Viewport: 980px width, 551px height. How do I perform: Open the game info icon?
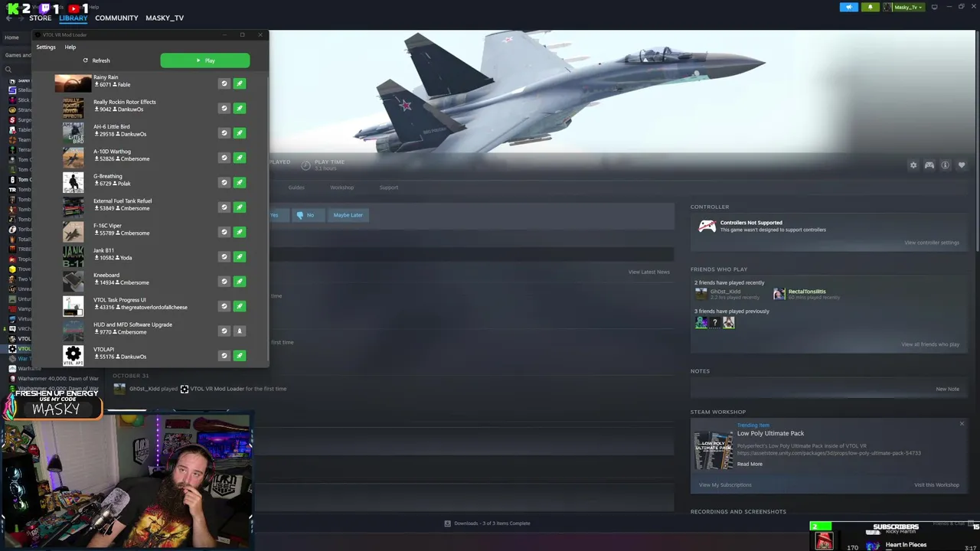[x=945, y=165]
